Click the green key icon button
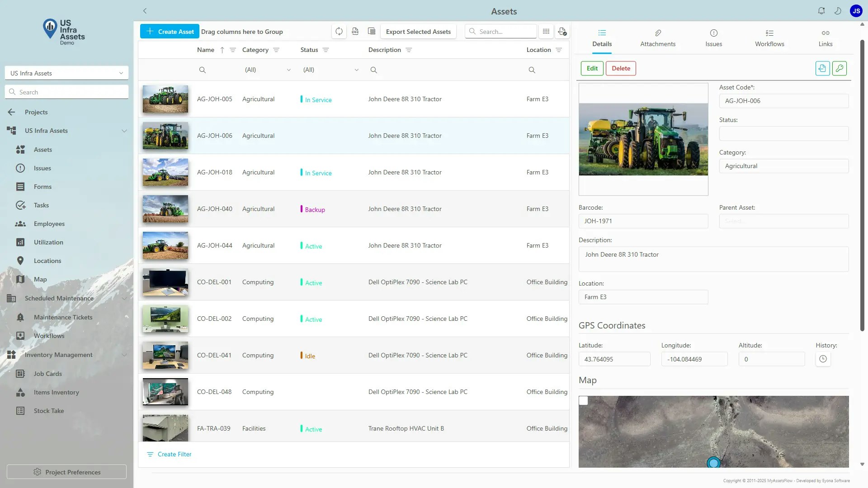Viewport: 868px width, 488px height. (840, 68)
